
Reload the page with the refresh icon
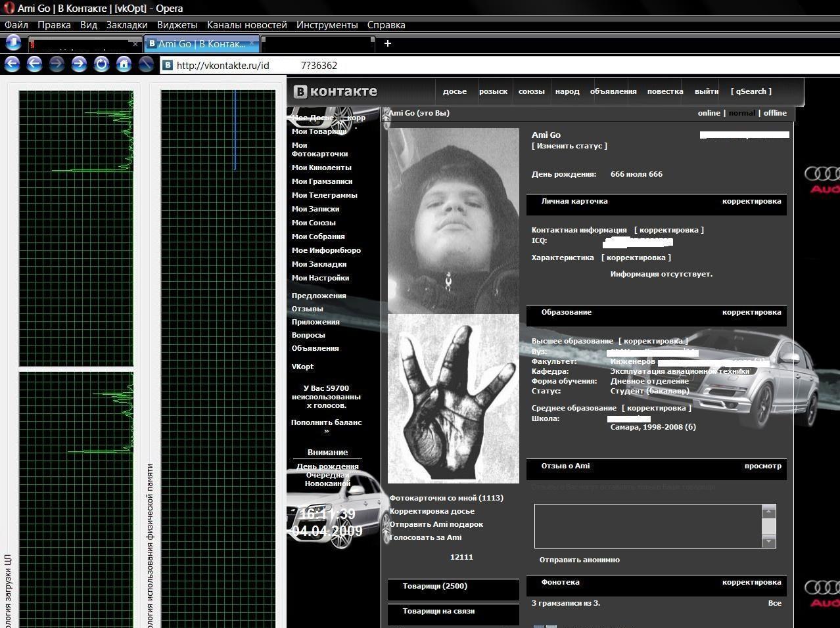tap(101, 64)
